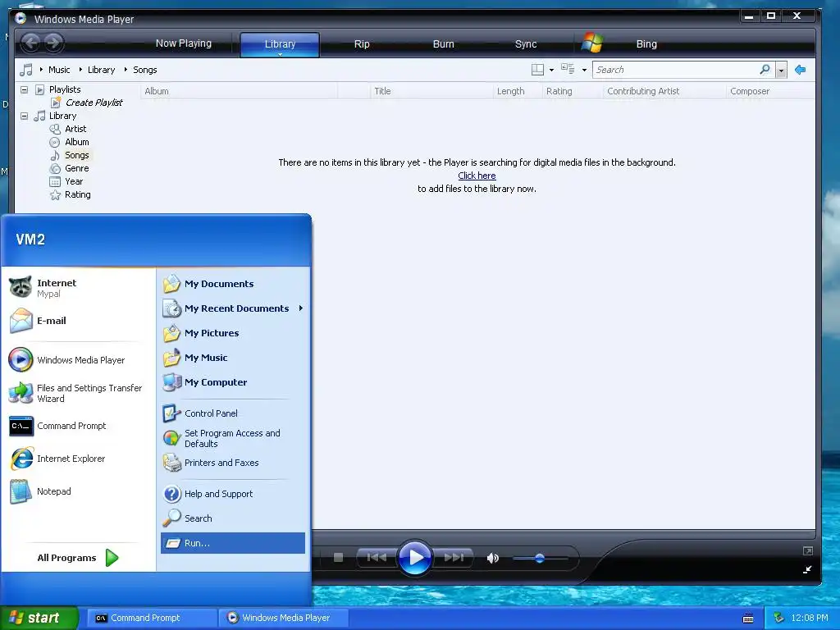Click the Start button
The width and height of the screenshot is (840, 630).
pos(39,618)
